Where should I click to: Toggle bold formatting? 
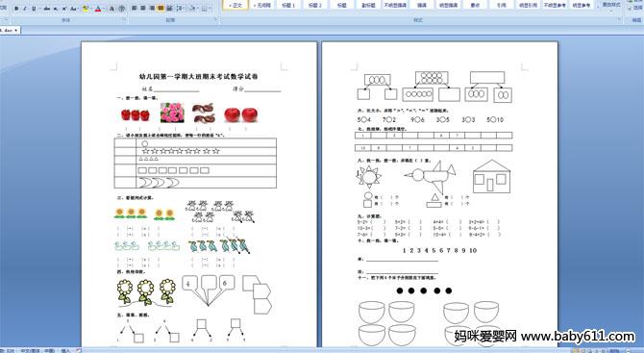(16, 9)
